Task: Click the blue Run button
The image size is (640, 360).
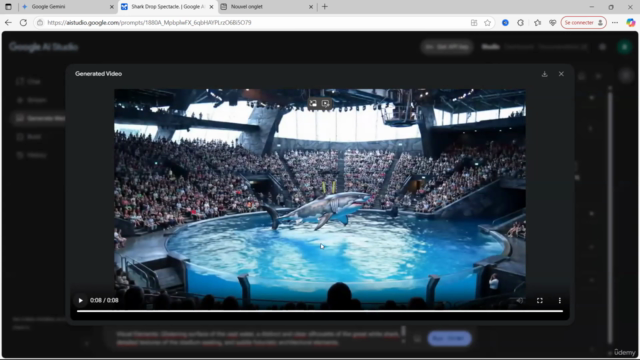Action: (x=449, y=338)
